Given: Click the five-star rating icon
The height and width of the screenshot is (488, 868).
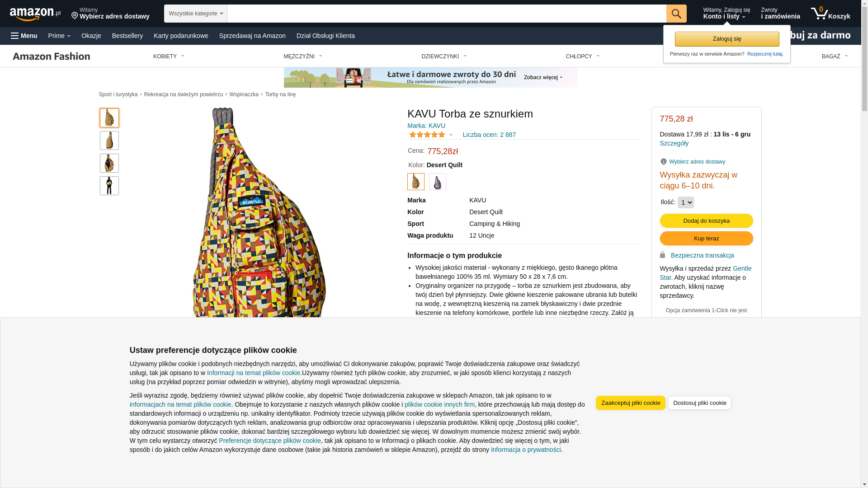Looking at the screenshot, I should coord(427,135).
